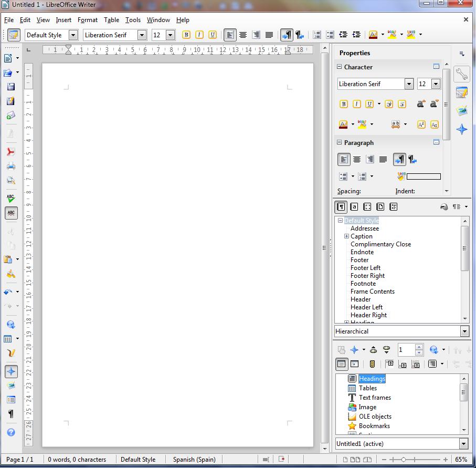Open the Gallery icon in sidebar tab bar

(462, 111)
